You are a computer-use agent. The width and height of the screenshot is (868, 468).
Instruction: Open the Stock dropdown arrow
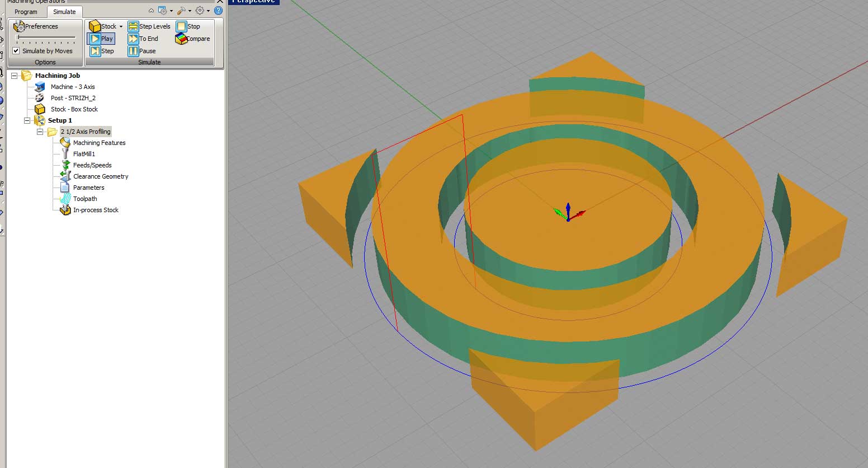click(x=121, y=26)
